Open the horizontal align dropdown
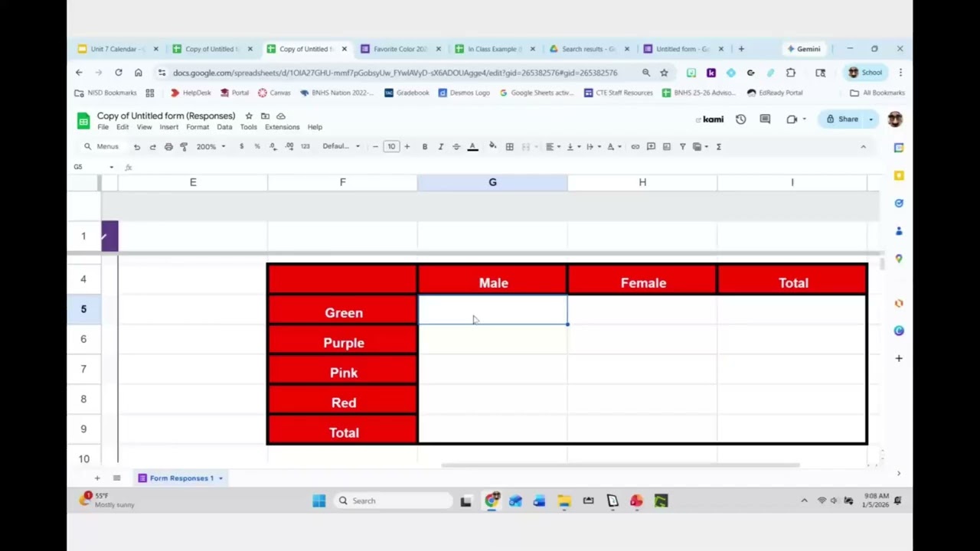This screenshot has width=980, height=551. (553, 146)
